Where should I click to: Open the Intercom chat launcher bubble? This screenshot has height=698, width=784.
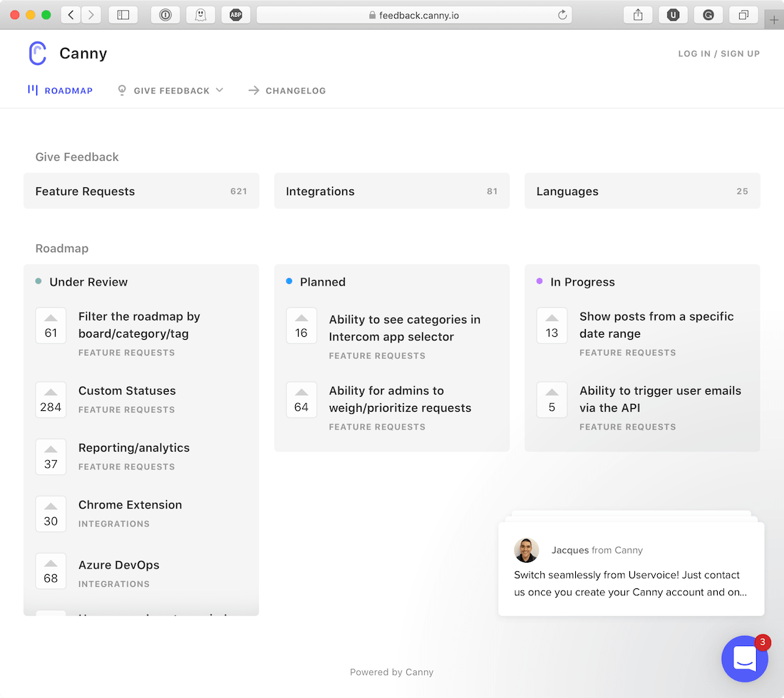coord(745,659)
